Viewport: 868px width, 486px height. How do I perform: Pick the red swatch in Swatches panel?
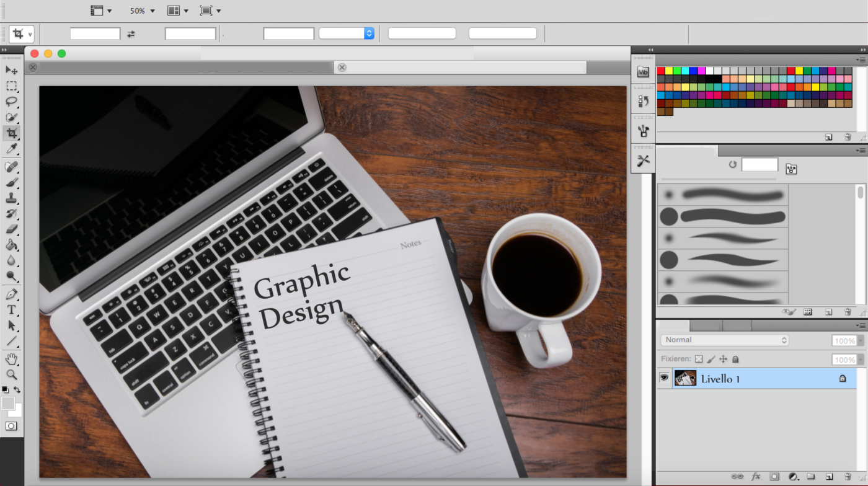tap(661, 71)
